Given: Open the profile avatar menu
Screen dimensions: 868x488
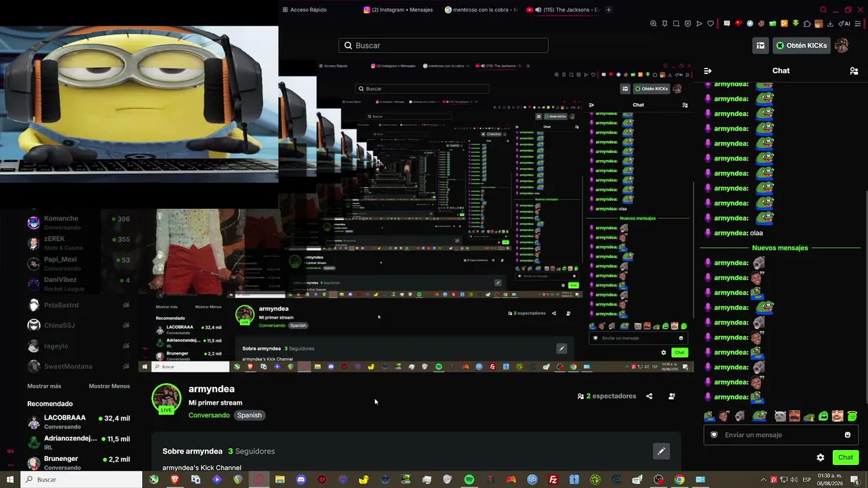Looking at the screenshot, I should pyautogui.click(x=842, y=45).
